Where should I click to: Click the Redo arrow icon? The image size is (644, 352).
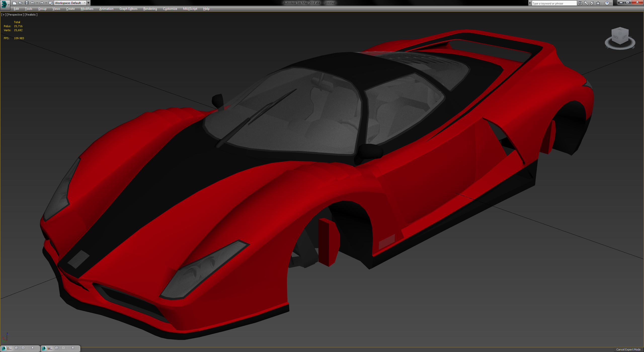tap(41, 3)
